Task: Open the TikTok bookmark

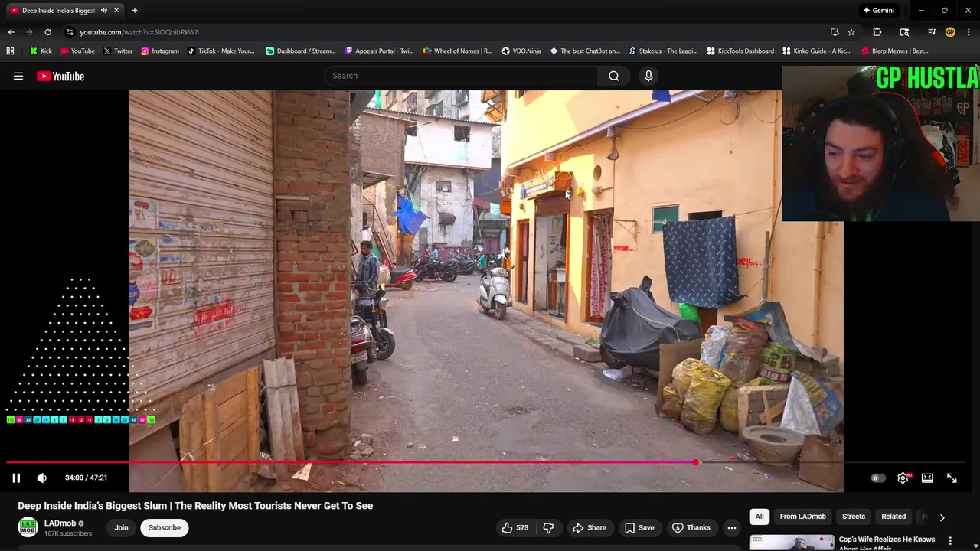Action: (220, 51)
